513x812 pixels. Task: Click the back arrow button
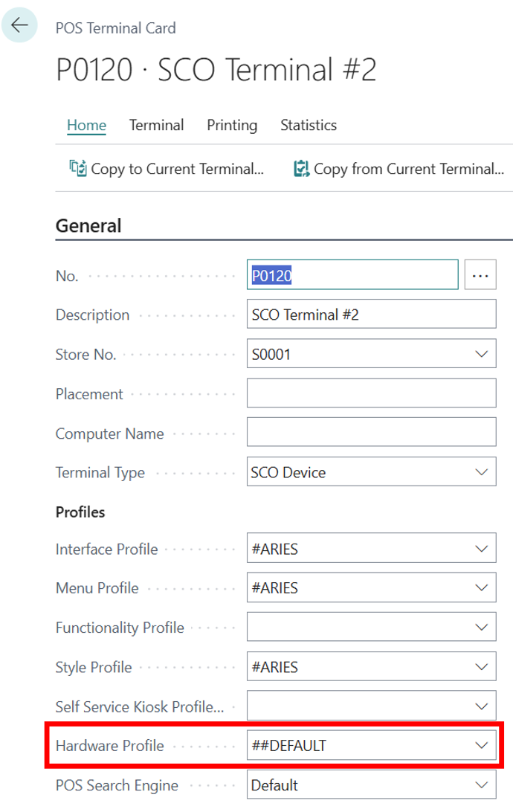19,25
